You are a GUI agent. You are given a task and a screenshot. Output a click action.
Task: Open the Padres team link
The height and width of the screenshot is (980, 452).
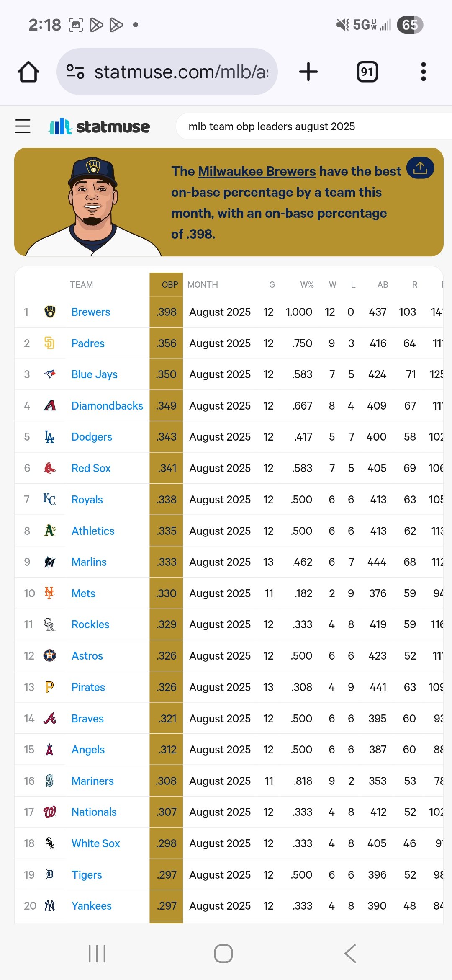click(88, 343)
